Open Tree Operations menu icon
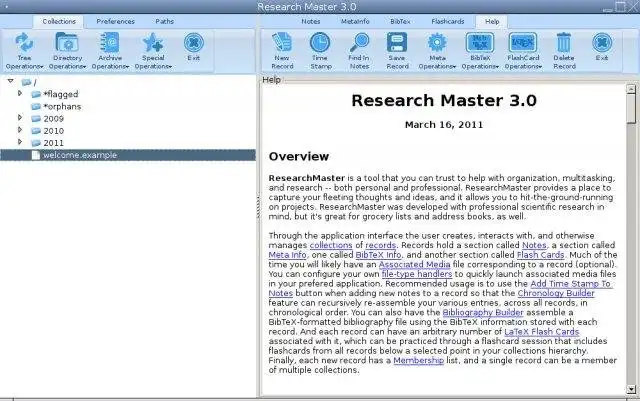640x401 pixels. (24, 42)
